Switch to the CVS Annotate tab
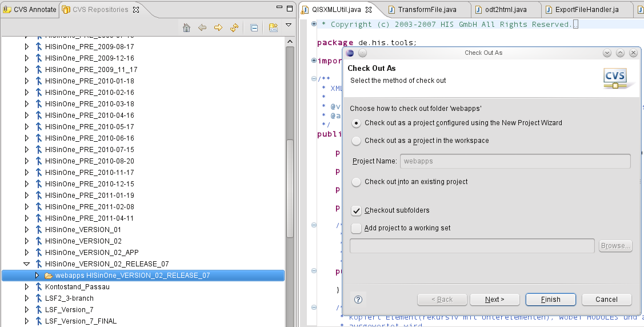Screen dimensions: 644x327 tap(30, 10)
